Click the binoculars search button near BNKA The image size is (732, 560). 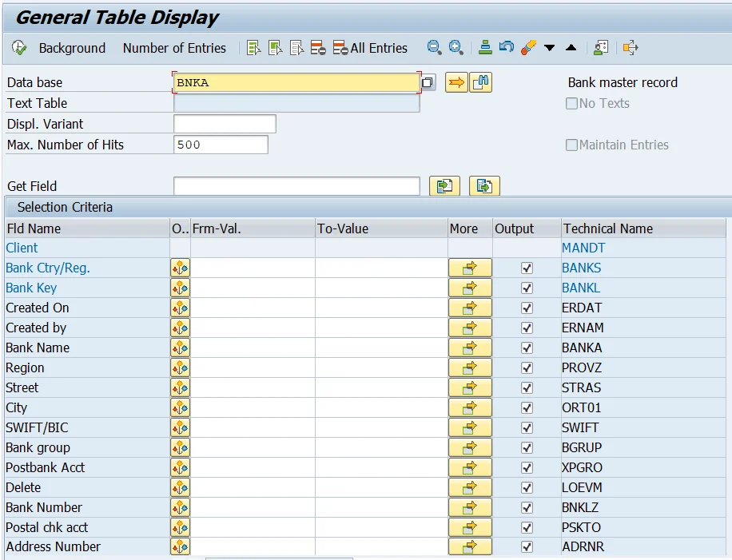click(480, 82)
